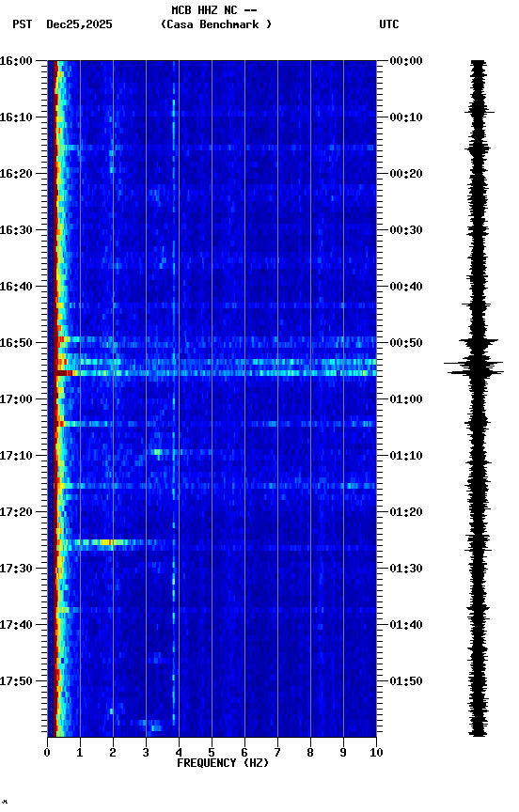Click the 17:10 PST time label
Screen dimensions: 519x812
click(16, 456)
